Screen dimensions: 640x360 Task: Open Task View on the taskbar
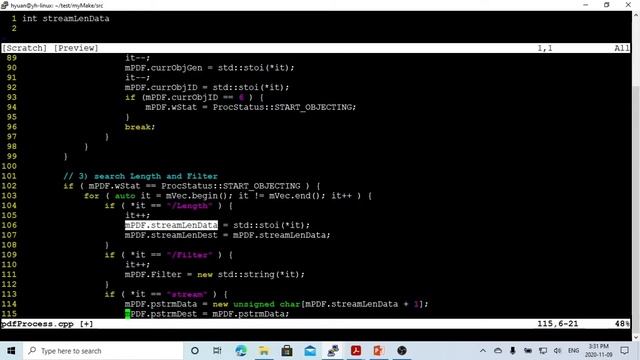tap(217, 351)
